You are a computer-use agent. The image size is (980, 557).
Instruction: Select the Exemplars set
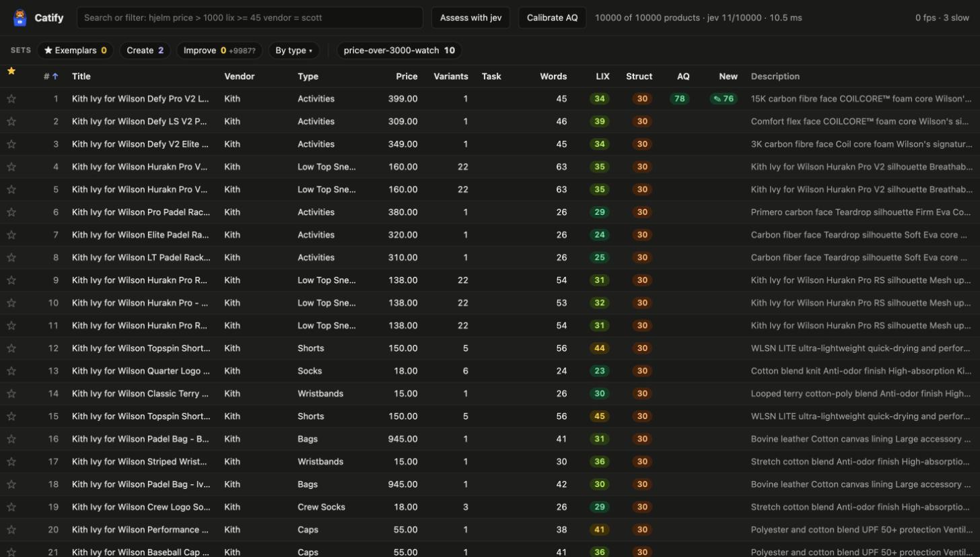point(75,51)
